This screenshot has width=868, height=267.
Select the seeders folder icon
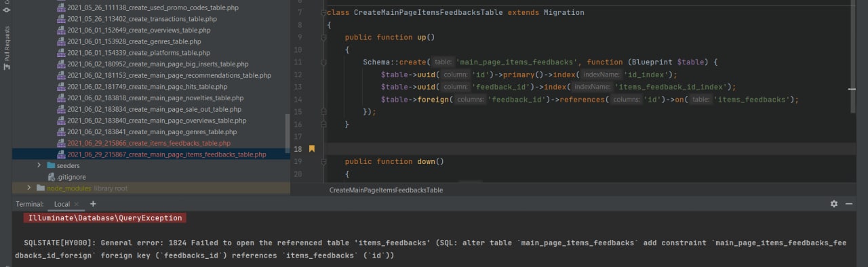[51, 165]
